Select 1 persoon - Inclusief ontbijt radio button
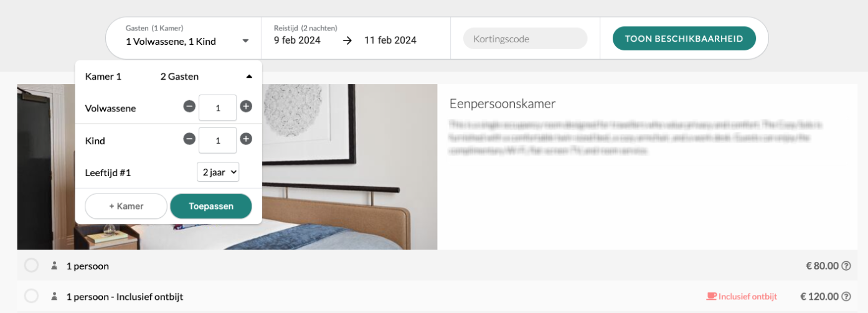 [x=31, y=296]
